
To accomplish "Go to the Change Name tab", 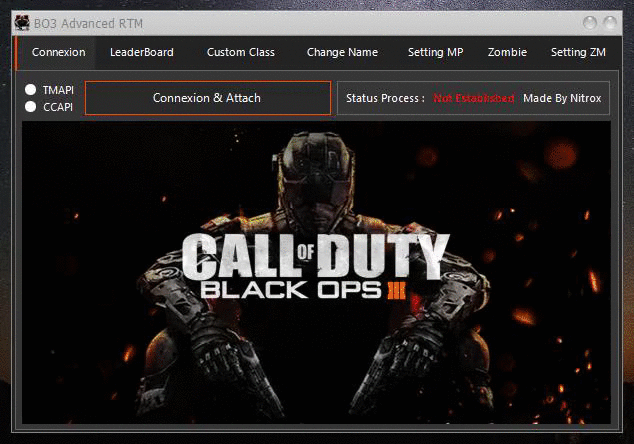I will pos(342,53).
